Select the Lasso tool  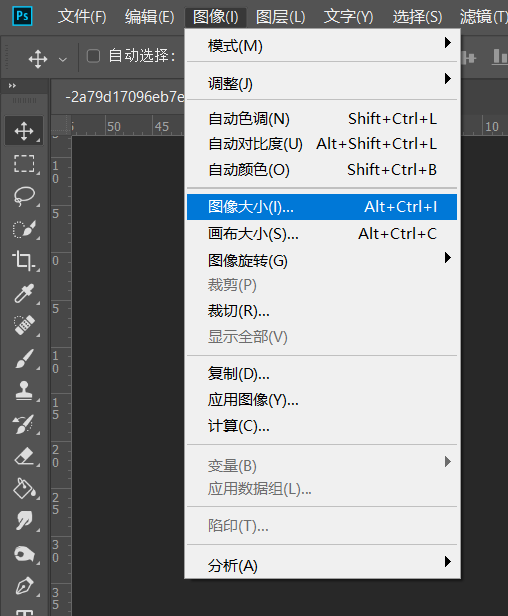(x=24, y=196)
